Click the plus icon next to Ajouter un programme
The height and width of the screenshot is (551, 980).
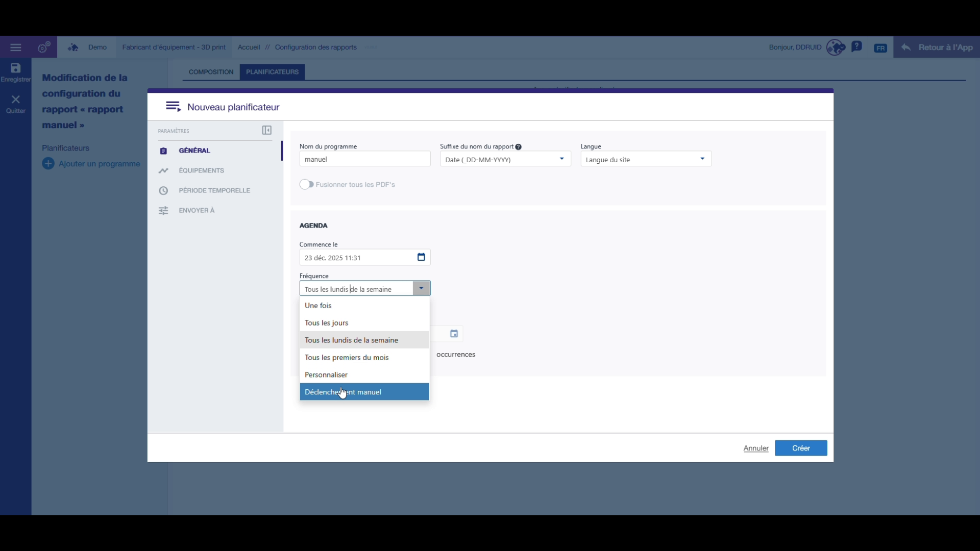click(x=48, y=164)
